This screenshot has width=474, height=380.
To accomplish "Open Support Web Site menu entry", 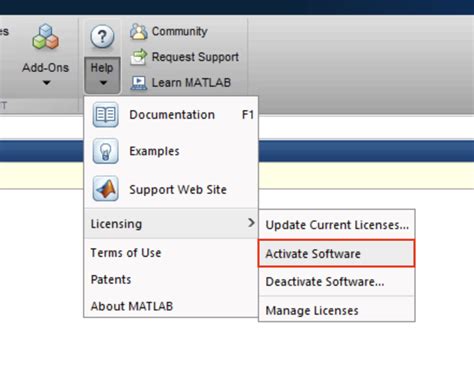I will (171, 189).
